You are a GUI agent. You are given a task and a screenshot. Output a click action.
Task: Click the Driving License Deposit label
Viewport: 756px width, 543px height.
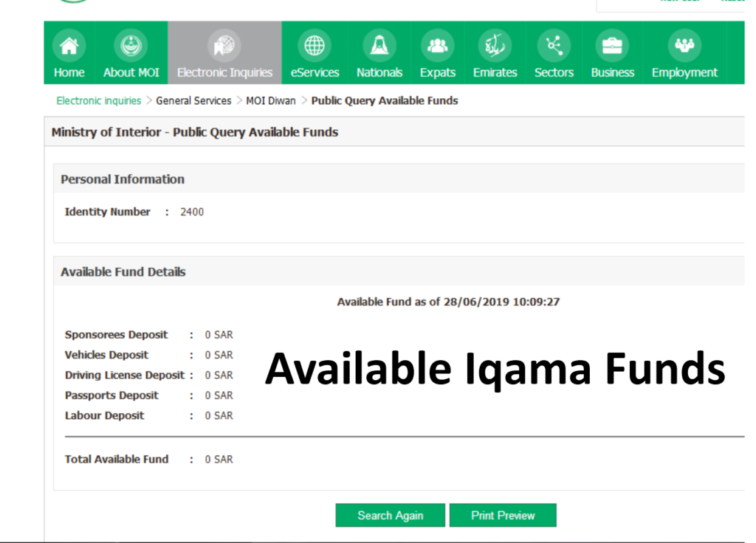125,376
